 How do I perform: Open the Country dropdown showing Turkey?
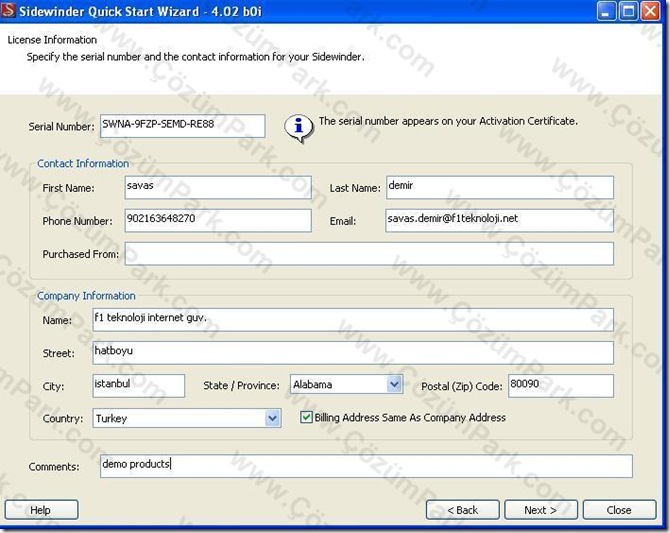point(187,418)
